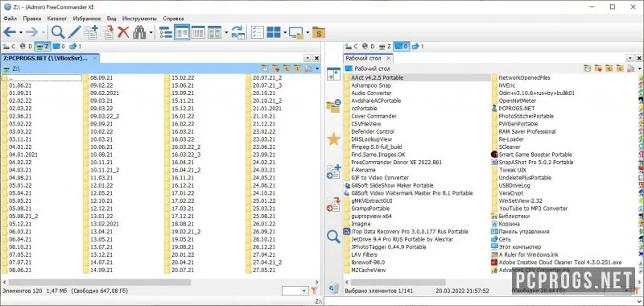
Task: Click the Copy files icon with plus
Action: click(x=91, y=32)
